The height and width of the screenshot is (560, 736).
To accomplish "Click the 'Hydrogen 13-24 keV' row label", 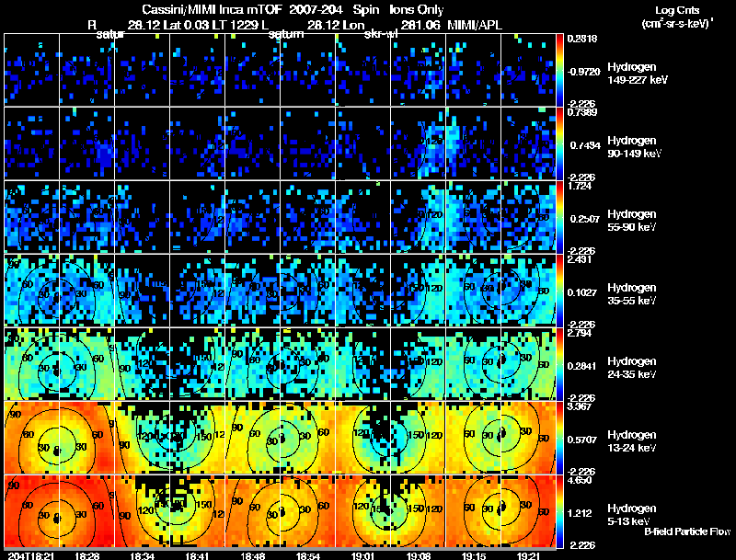I will pyautogui.click(x=632, y=441).
